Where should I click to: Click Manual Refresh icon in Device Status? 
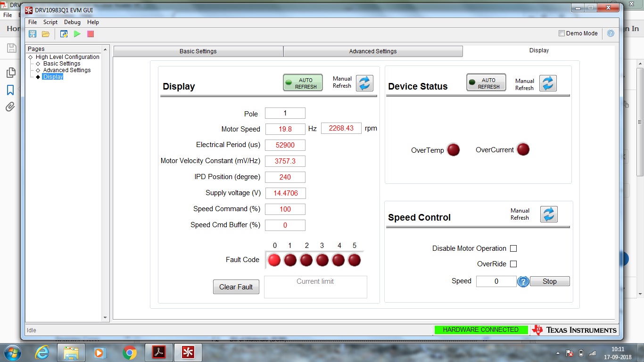(x=548, y=83)
